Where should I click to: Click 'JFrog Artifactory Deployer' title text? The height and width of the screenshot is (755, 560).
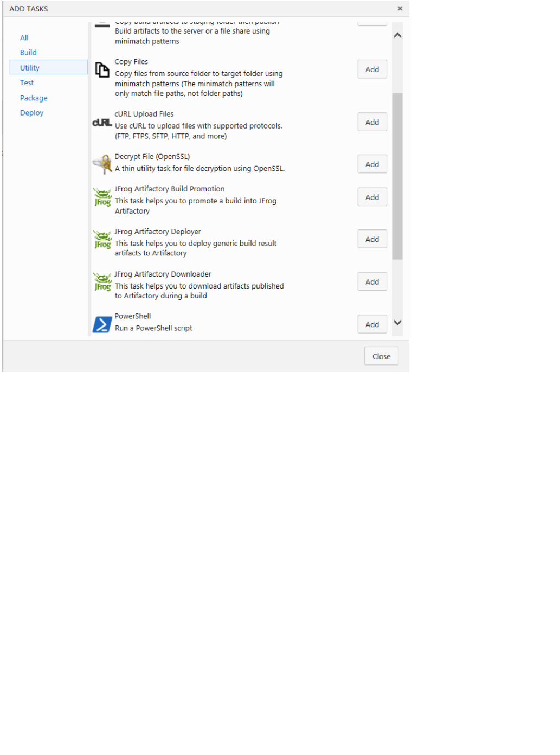click(158, 232)
